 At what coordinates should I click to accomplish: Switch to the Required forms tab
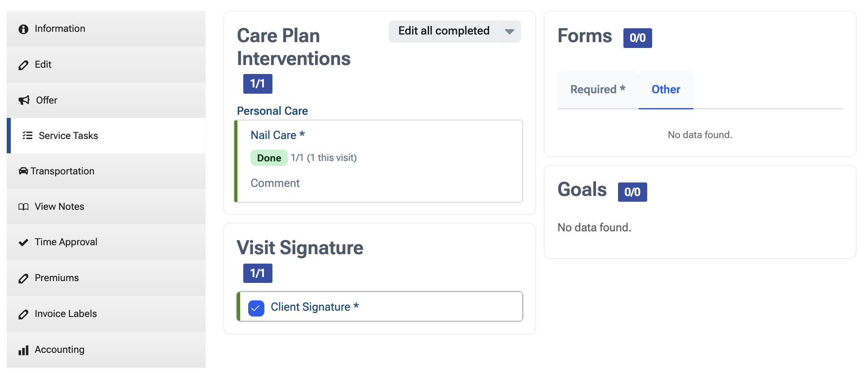coord(598,90)
